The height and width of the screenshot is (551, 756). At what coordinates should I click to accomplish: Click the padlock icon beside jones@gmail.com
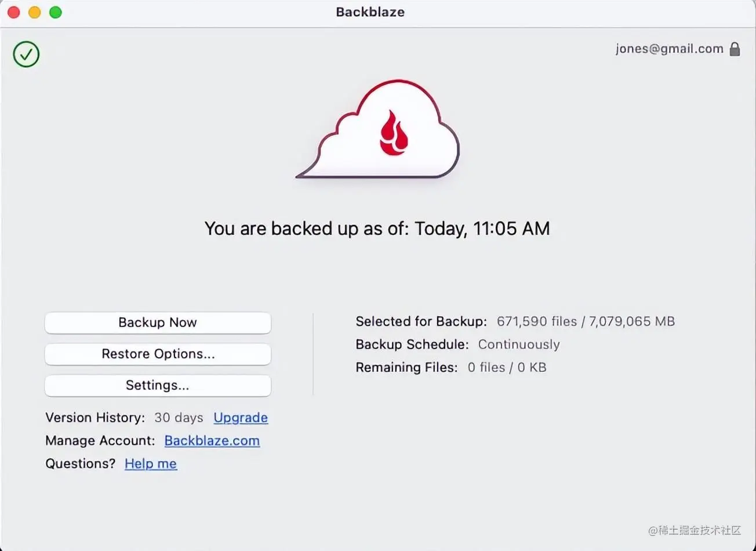click(x=735, y=49)
